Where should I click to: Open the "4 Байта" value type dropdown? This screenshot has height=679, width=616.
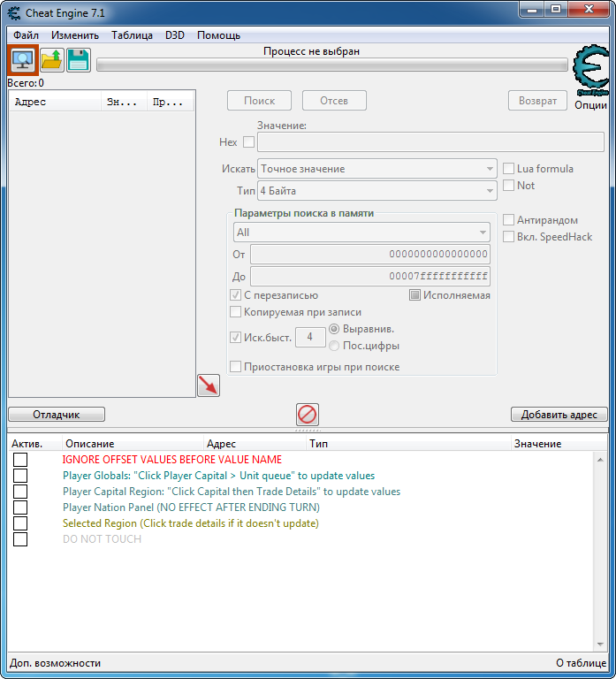point(377,191)
